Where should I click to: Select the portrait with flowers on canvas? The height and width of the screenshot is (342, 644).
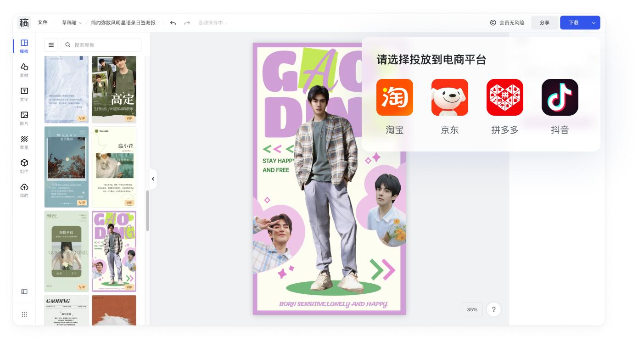[387, 209]
